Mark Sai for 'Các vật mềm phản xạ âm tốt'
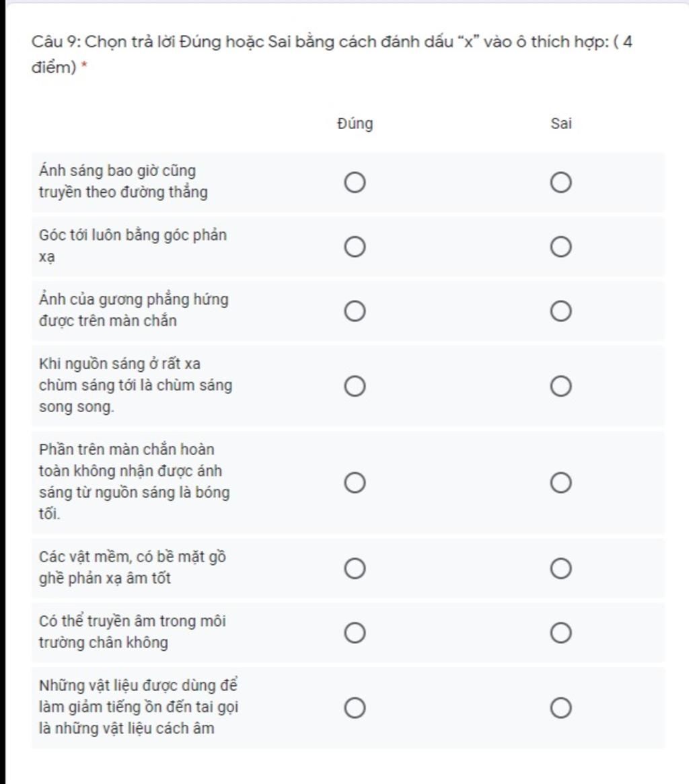Image resolution: width=689 pixels, height=784 pixels. pyautogui.click(x=561, y=568)
